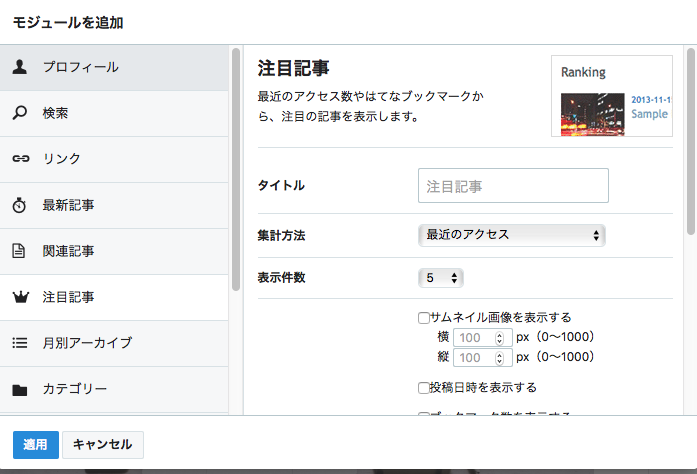
Task: Click the stopwatch icon for 最新記事
Action: pos(19,205)
